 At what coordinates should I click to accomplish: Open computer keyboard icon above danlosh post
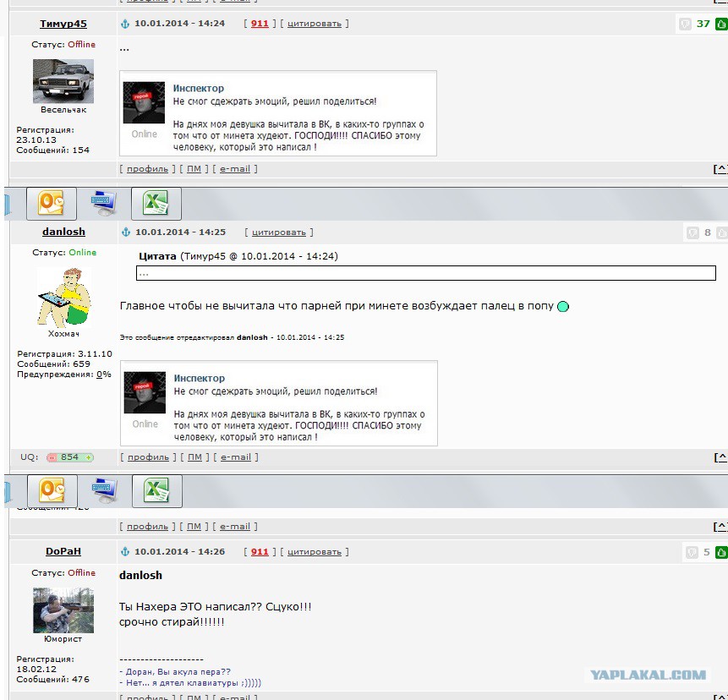click(104, 203)
